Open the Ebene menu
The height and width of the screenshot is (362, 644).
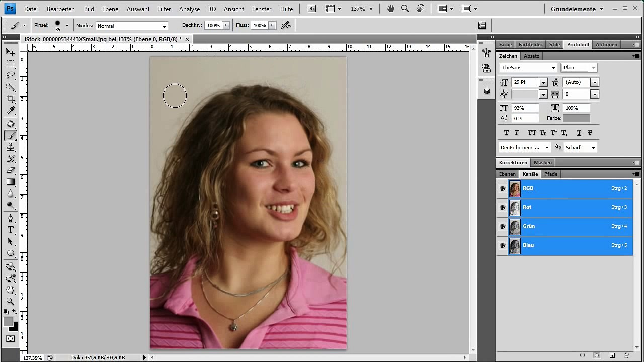[x=110, y=9]
